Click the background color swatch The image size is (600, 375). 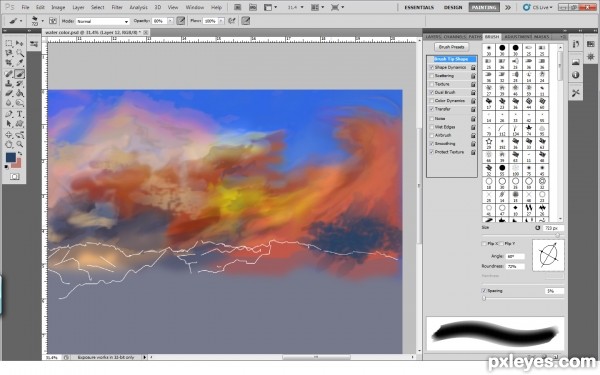(17, 164)
